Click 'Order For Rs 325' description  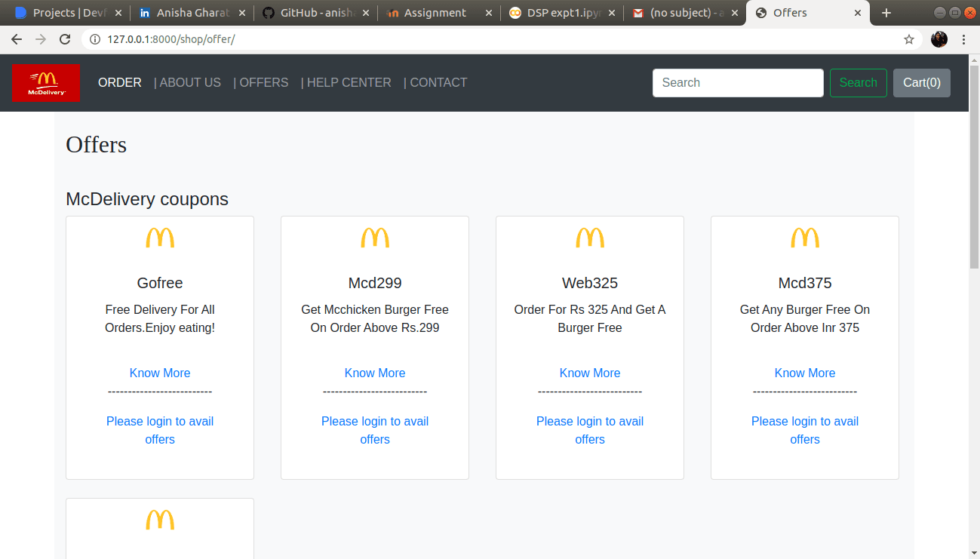click(x=590, y=318)
